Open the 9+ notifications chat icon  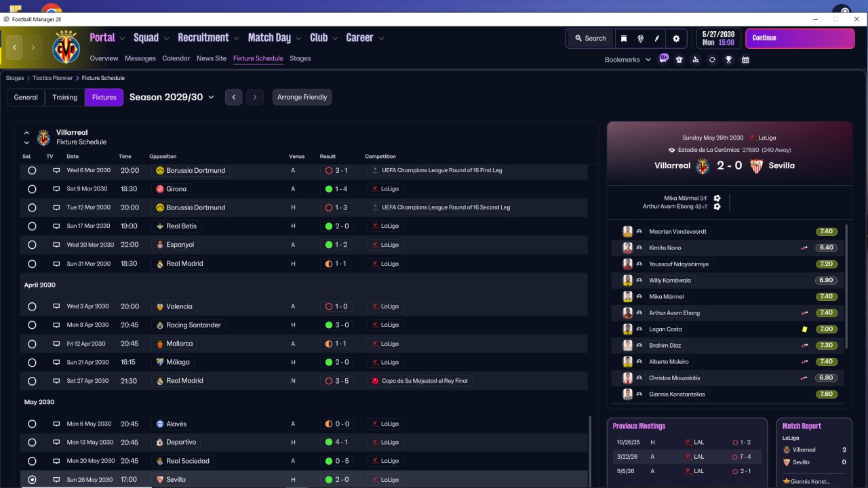coord(664,59)
